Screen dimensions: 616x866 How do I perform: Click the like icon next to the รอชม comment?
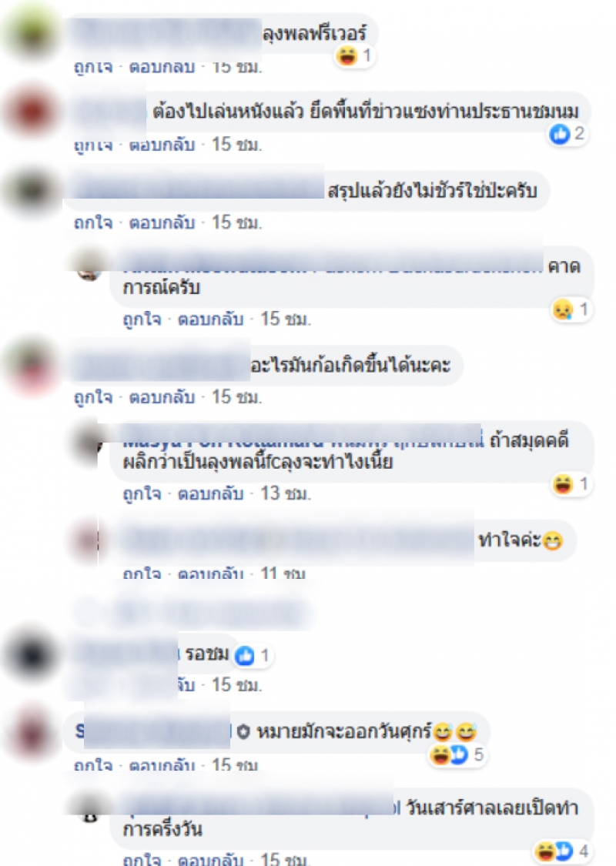pos(245,656)
